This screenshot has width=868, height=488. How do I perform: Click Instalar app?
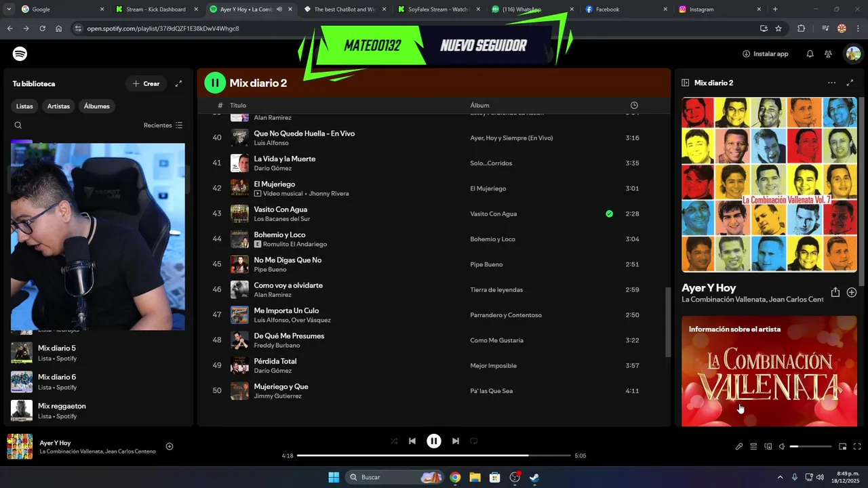point(766,54)
